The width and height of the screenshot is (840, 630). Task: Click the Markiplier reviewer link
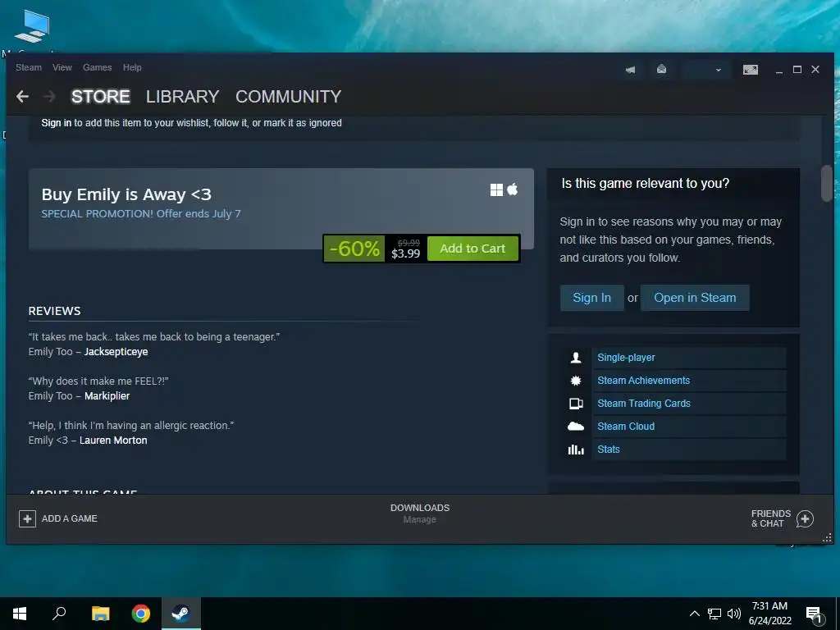[107, 396]
